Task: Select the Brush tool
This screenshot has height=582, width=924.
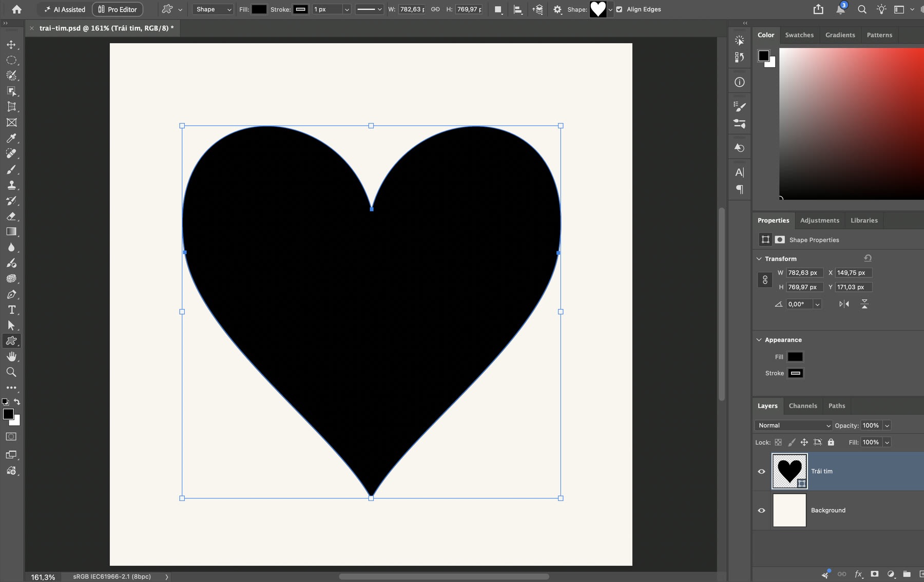Action: point(11,169)
